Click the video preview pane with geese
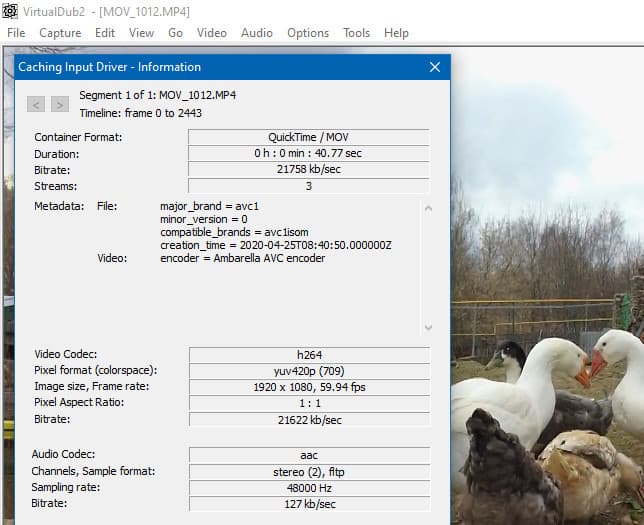Screen dimensions: 644x525 click(547, 288)
